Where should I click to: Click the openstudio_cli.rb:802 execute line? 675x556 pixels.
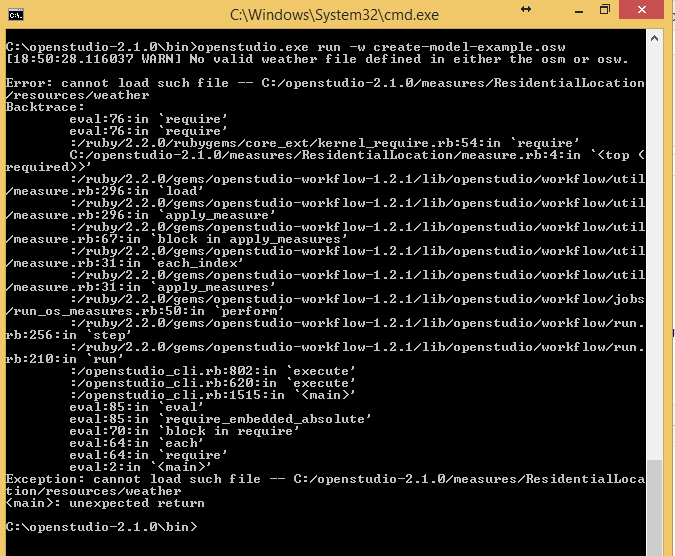[213, 371]
